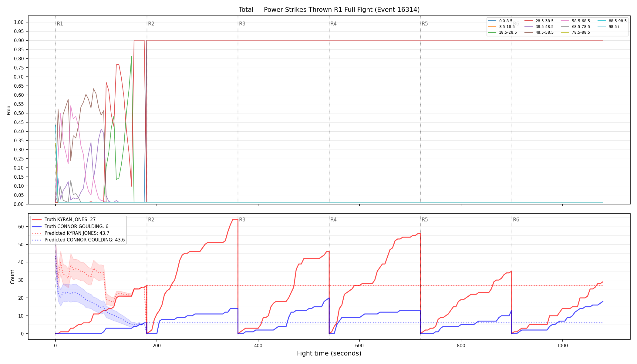Click the R5 round marker in the count plot
This screenshot has height=364, width=637.
pyautogui.click(x=425, y=220)
